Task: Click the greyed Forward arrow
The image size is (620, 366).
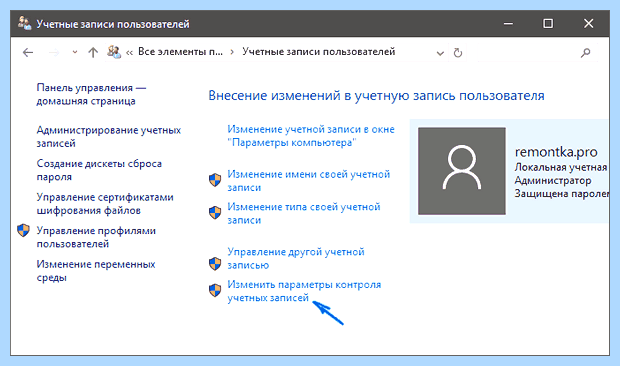Action: (54, 52)
